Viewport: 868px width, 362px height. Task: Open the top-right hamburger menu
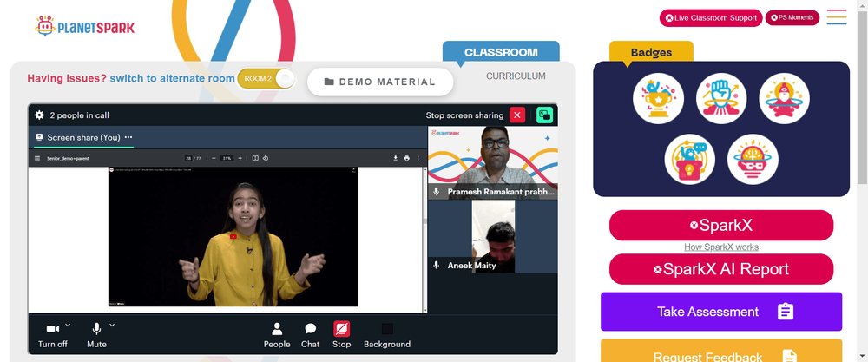837,17
